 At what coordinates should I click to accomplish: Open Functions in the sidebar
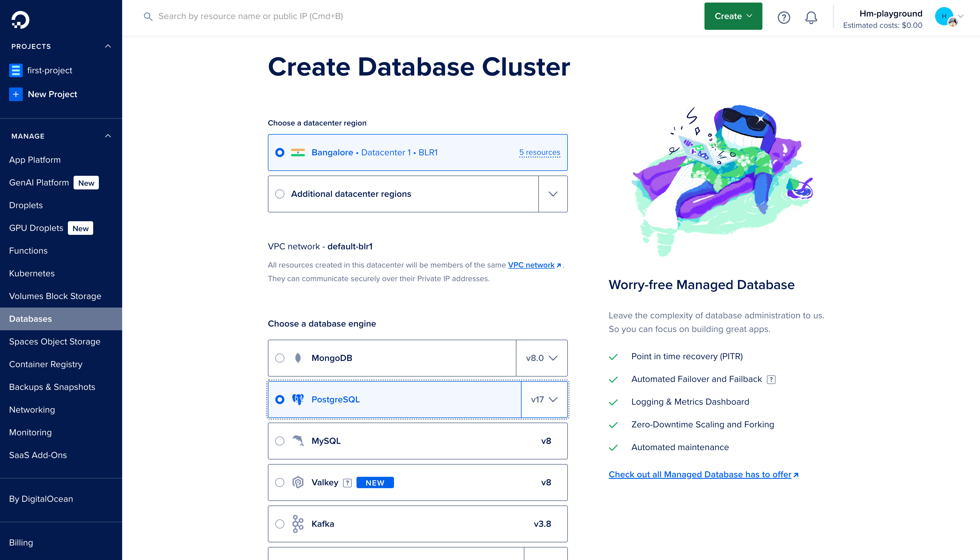tap(28, 250)
